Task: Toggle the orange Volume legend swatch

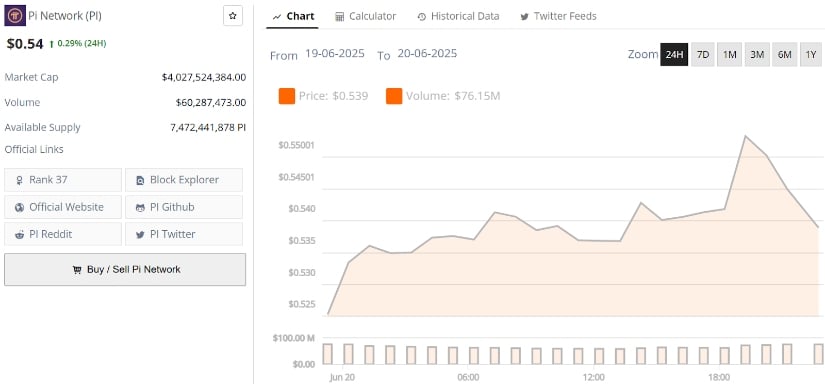Action: coord(394,96)
